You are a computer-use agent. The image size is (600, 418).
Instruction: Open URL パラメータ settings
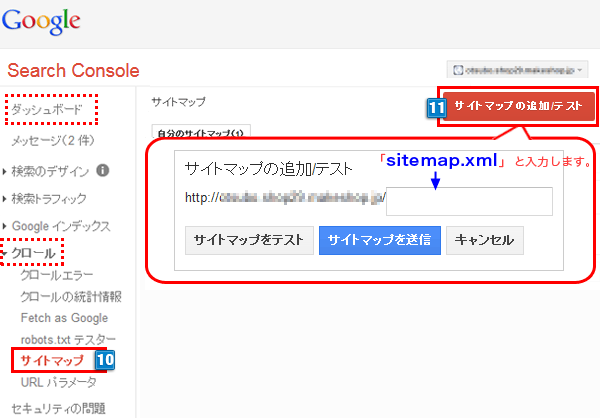[59, 382]
